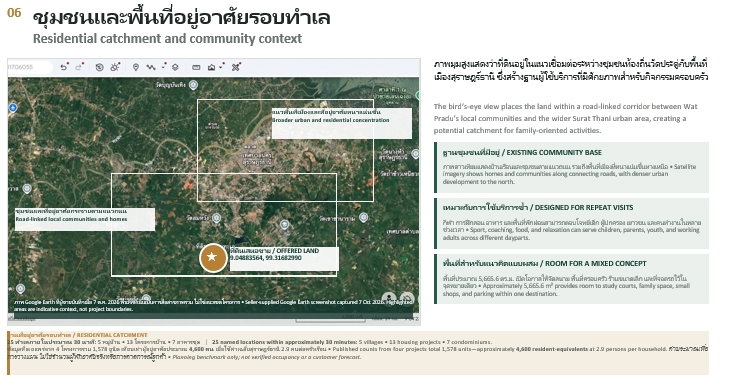Click the วัดบุญบันเทิง temple map marker
The image size is (730, 384).
click(193, 85)
